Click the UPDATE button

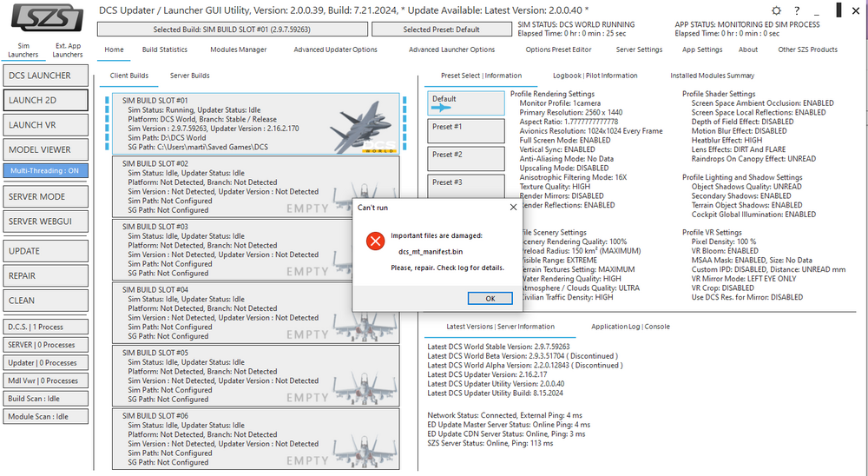click(45, 251)
